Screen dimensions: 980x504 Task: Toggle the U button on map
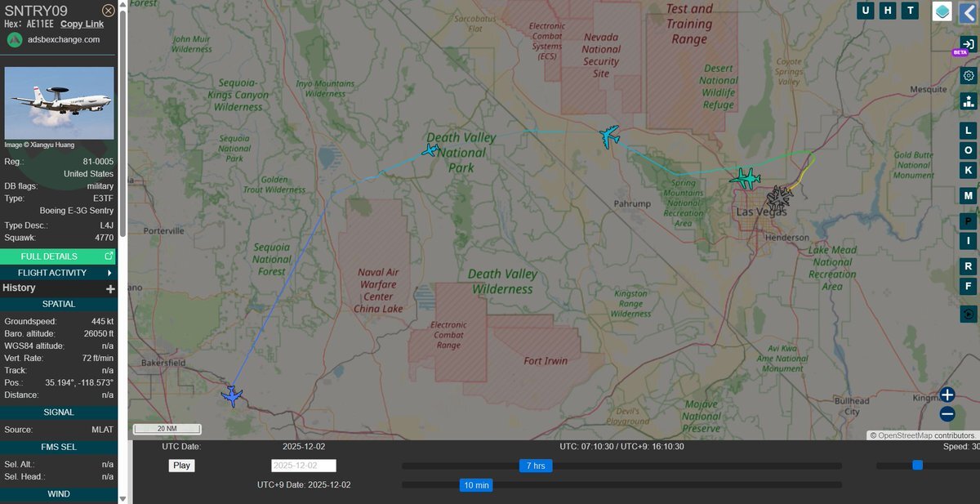click(x=866, y=11)
